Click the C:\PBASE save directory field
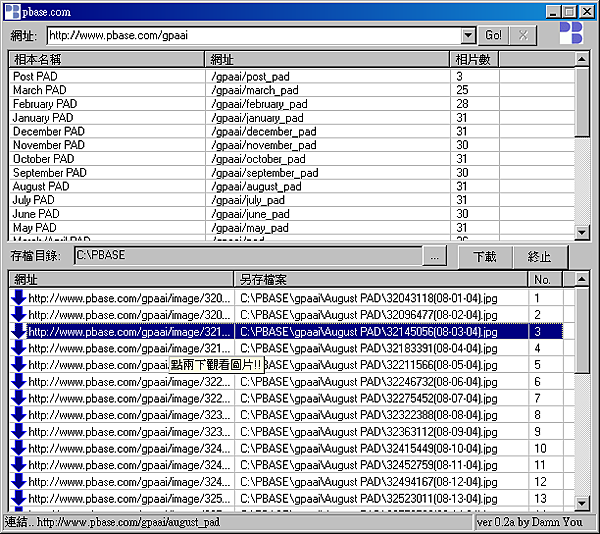This screenshot has width=600, height=534. click(x=248, y=256)
